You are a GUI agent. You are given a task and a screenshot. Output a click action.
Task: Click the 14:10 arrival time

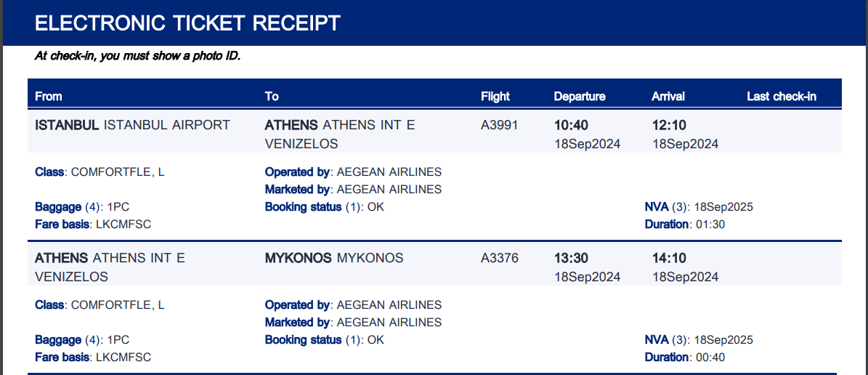click(x=669, y=259)
